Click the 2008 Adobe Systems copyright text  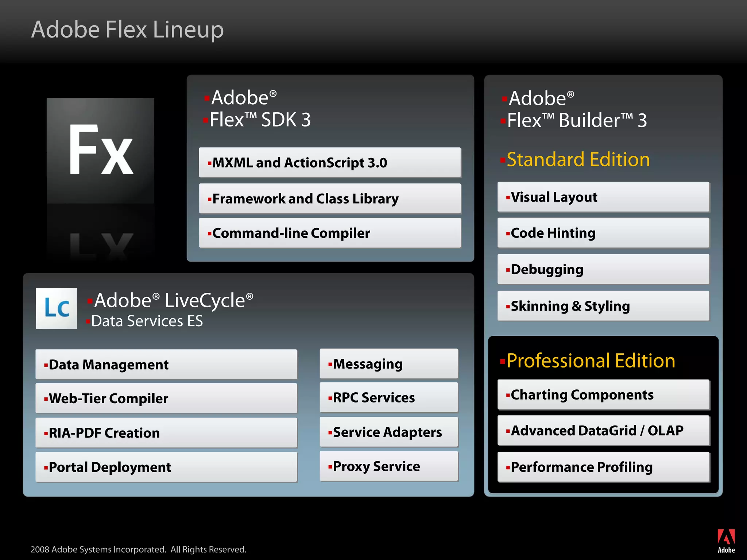coord(139,549)
